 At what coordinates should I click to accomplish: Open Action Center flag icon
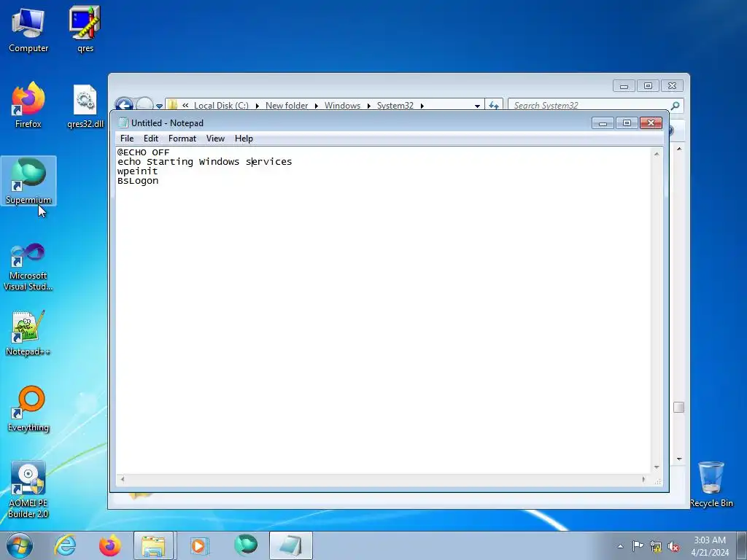coord(638,545)
